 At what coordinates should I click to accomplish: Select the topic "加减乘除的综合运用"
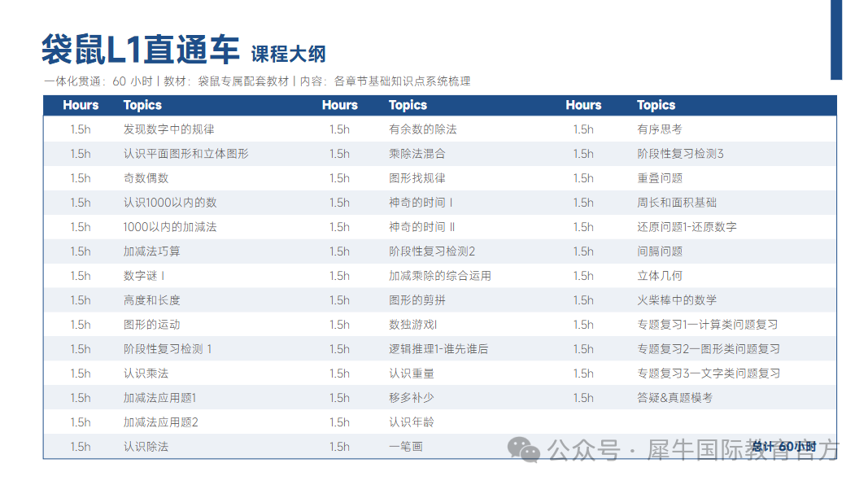(440, 276)
